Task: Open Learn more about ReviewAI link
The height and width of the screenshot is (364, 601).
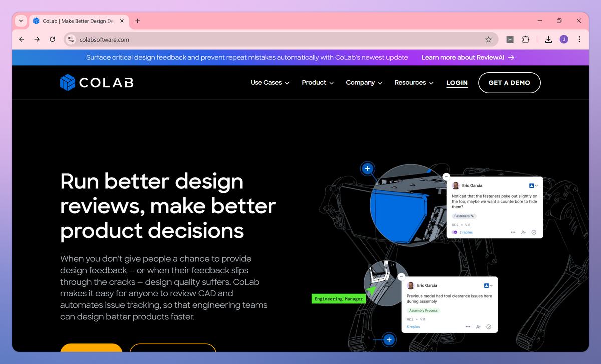Action: tap(468, 57)
